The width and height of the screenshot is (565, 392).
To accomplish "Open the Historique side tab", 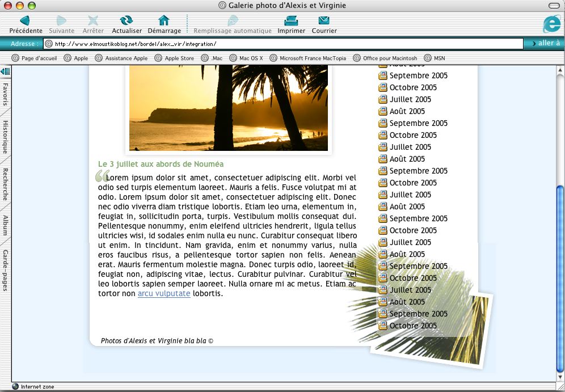I will click(x=6, y=137).
